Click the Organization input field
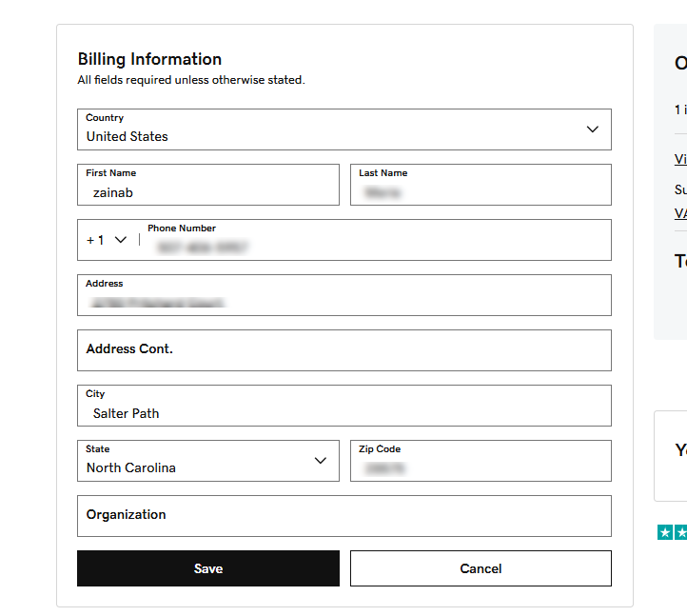This screenshot has width=687, height=616. point(343,516)
